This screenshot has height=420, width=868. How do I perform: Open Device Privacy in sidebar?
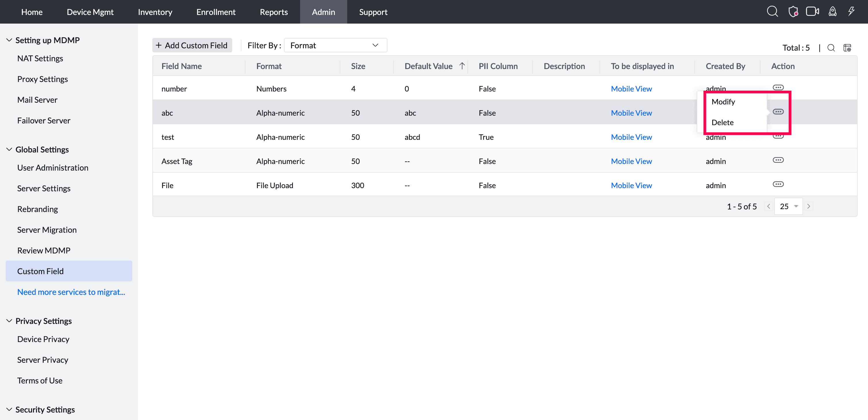point(43,339)
